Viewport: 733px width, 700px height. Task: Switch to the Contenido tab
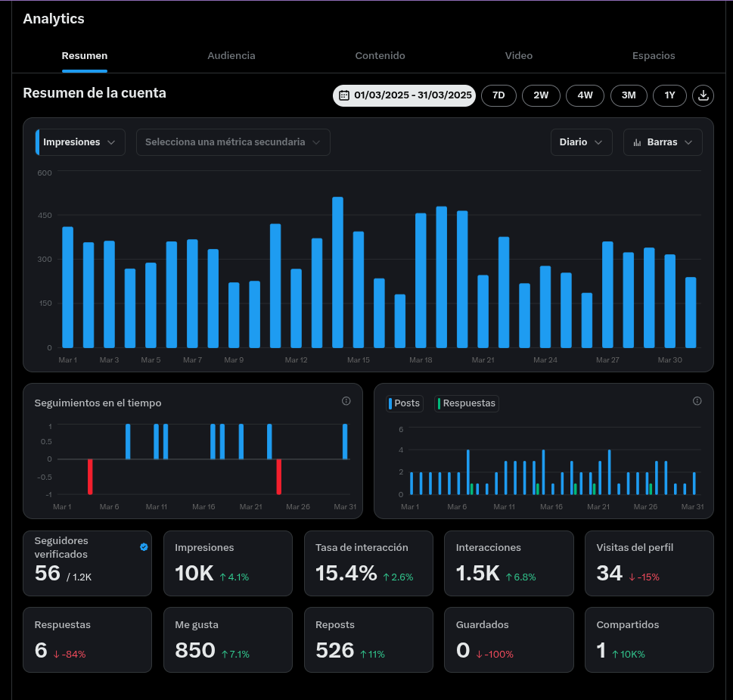380,56
